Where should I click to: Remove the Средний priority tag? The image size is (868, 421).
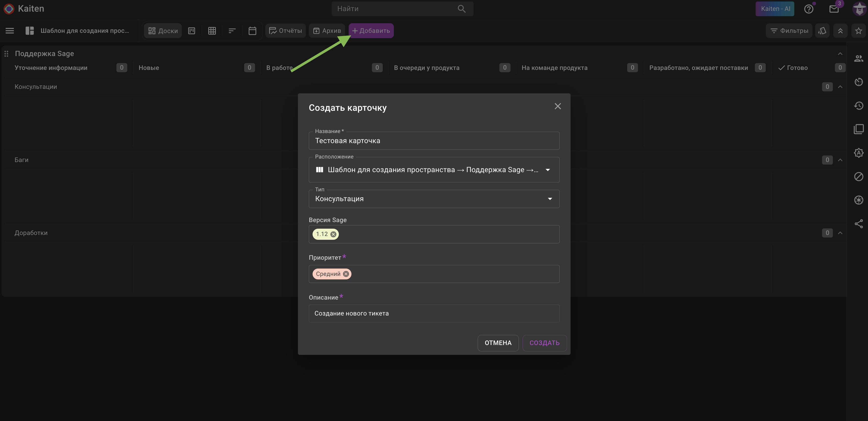click(x=346, y=274)
